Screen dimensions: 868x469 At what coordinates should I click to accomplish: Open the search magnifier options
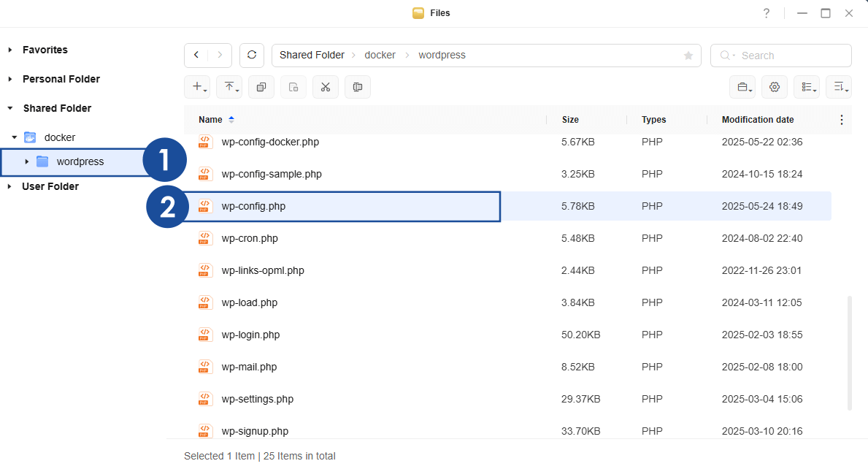(x=727, y=56)
